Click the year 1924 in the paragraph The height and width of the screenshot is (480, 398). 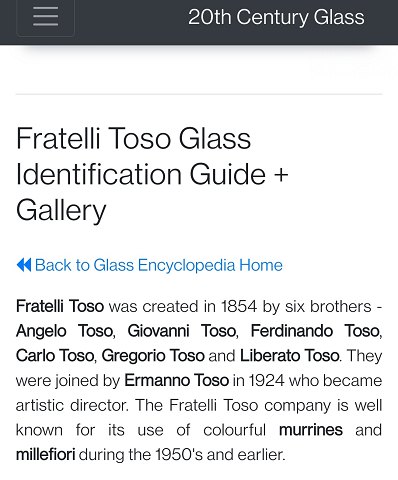[x=267, y=380]
